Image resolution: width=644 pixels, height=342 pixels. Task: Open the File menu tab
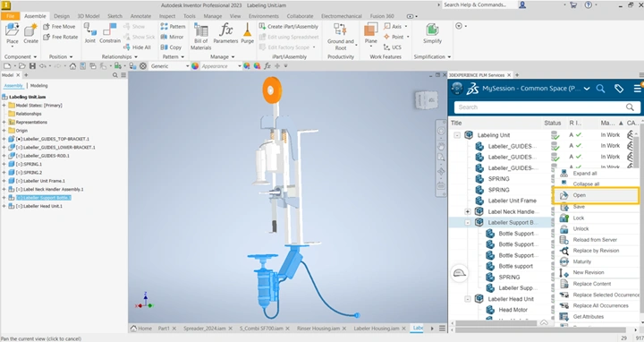point(10,16)
